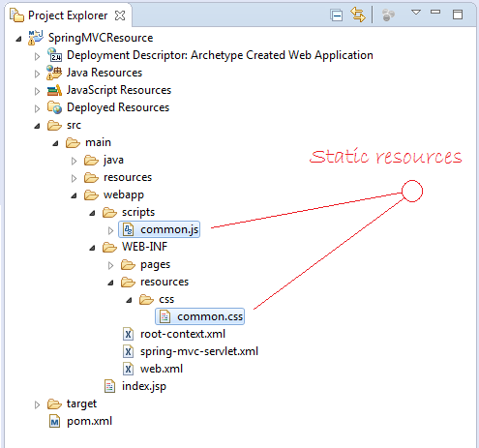Screen dimensions: 479x448
Task: Toggle Link with Editor icon
Action: click(x=358, y=15)
